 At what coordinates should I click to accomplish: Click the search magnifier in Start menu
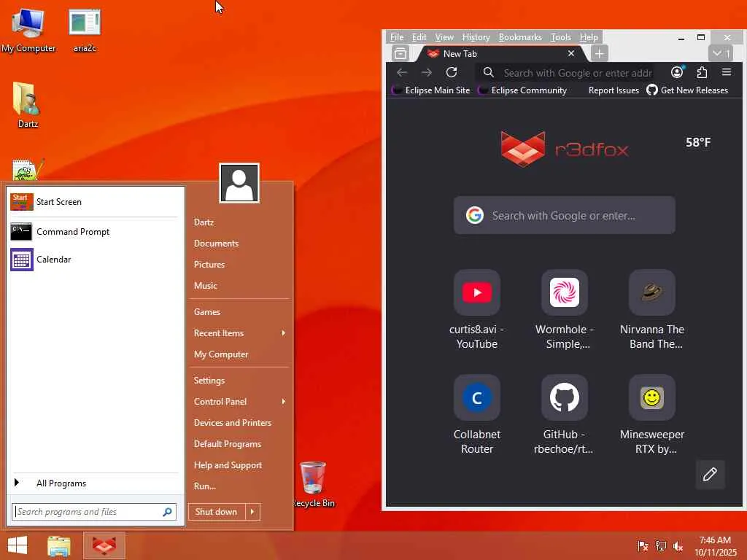coord(167,512)
